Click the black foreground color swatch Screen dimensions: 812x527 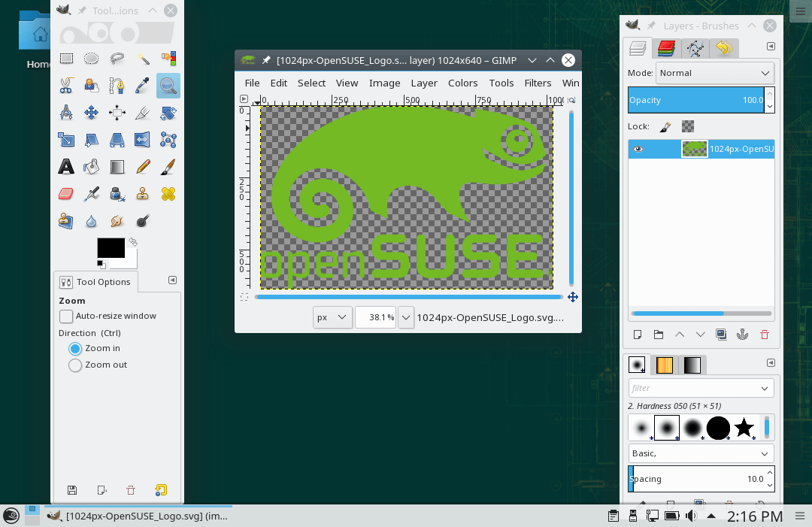[111, 248]
